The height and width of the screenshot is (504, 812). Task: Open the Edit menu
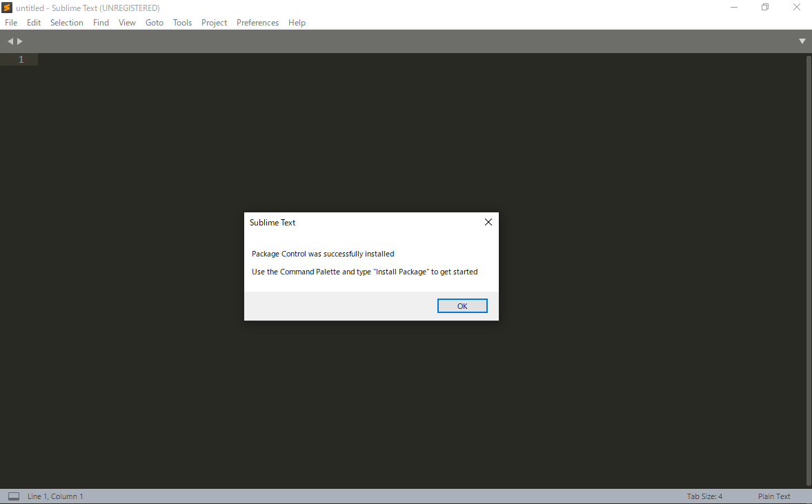click(34, 23)
